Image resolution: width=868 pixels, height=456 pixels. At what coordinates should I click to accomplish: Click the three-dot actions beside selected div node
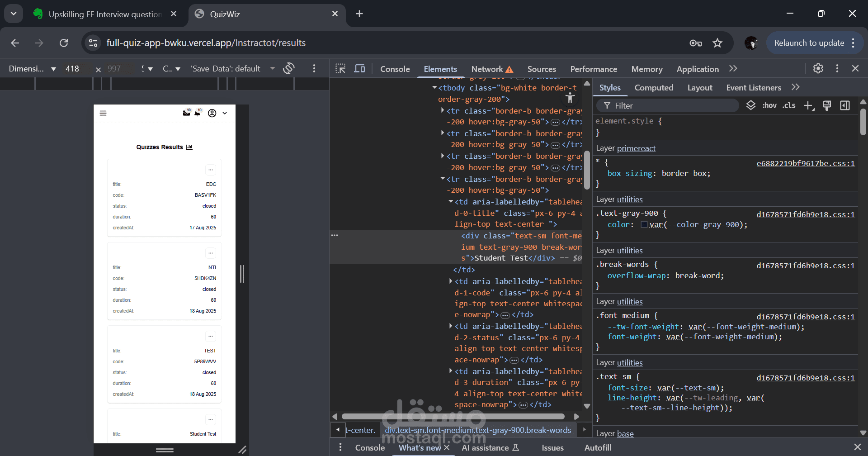tap(335, 235)
